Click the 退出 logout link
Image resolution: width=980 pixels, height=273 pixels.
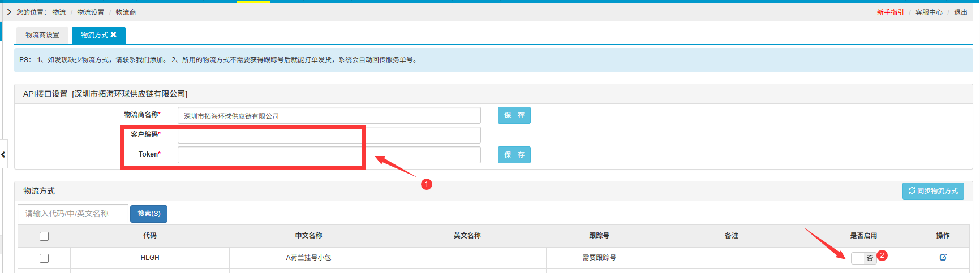pos(960,12)
